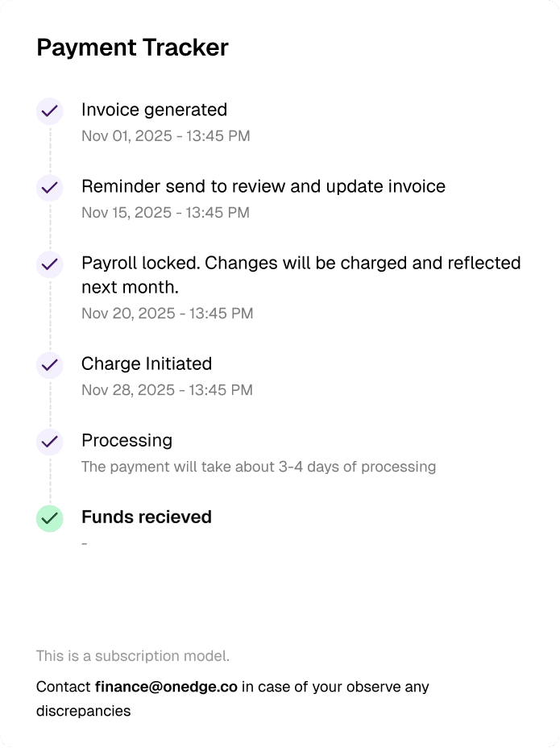This screenshot has width=560, height=748.
Task: Click the Payroll locked message text
Action: tap(301, 275)
